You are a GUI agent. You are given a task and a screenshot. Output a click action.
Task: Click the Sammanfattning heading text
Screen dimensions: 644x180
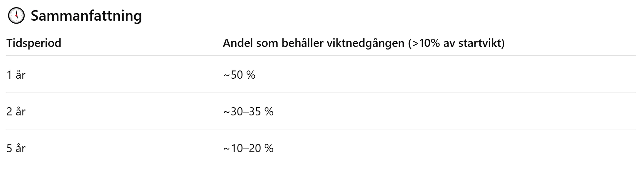tap(86, 16)
